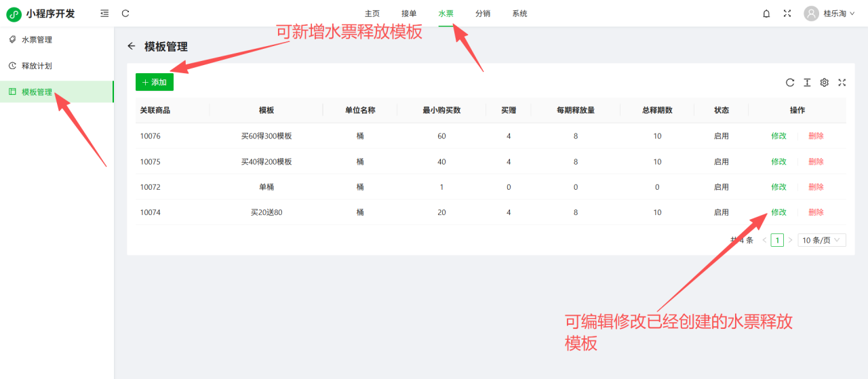Image resolution: width=868 pixels, height=379 pixels.
Task: Open the notification bell
Action: (766, 14)
